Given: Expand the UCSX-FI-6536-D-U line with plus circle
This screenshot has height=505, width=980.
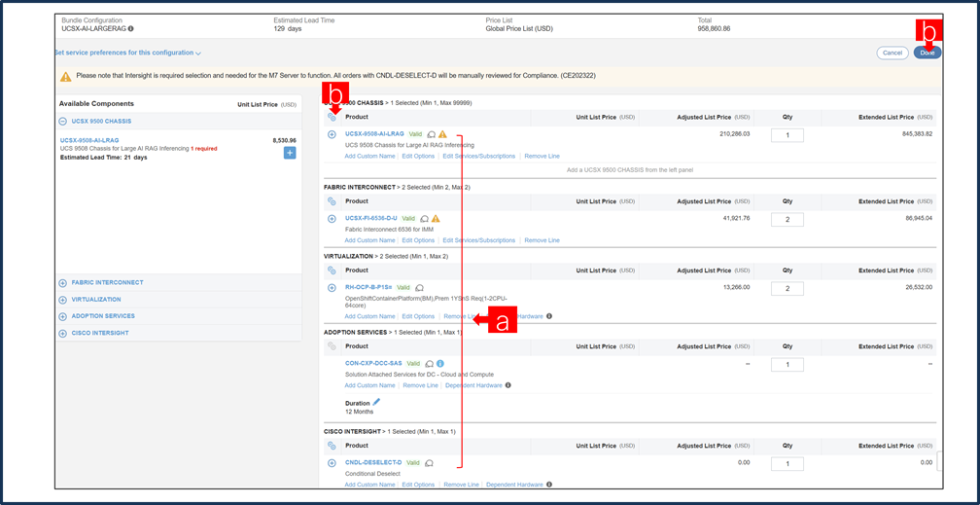Looking at the screenshot, I should [x=332, y=218].
